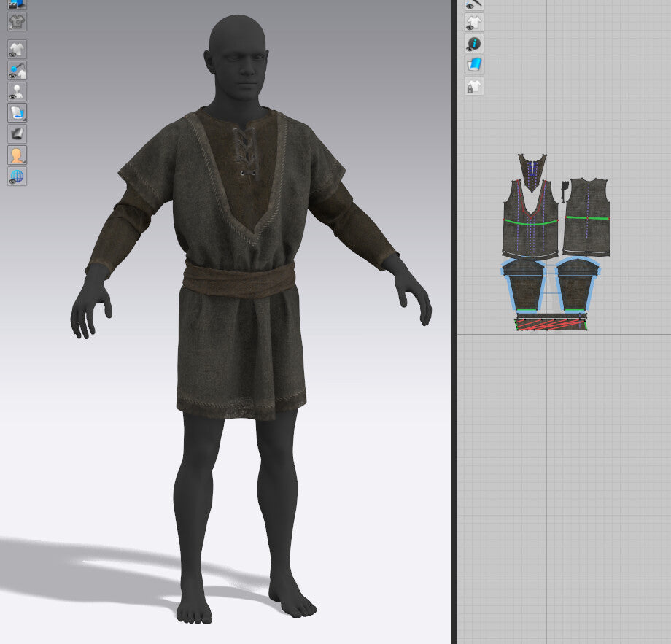Click the blue fabric texture icon in 2D toolbar

[x=474, y=65]
